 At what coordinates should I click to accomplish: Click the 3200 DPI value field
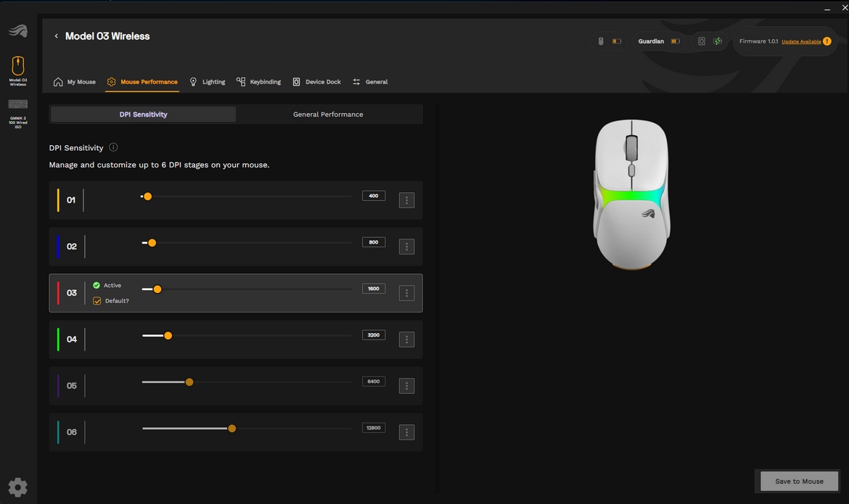click(374, 335)
